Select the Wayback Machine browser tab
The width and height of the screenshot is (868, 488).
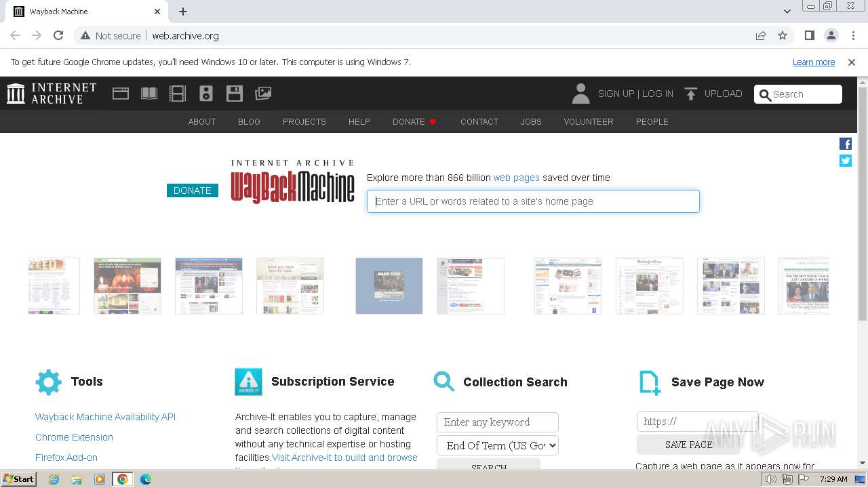click(x=87, y=12)
